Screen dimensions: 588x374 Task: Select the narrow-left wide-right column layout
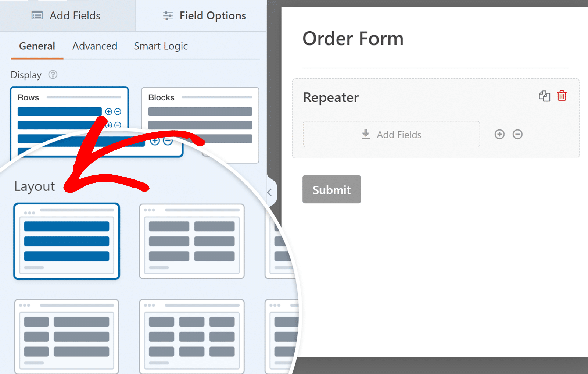point(67,336)
